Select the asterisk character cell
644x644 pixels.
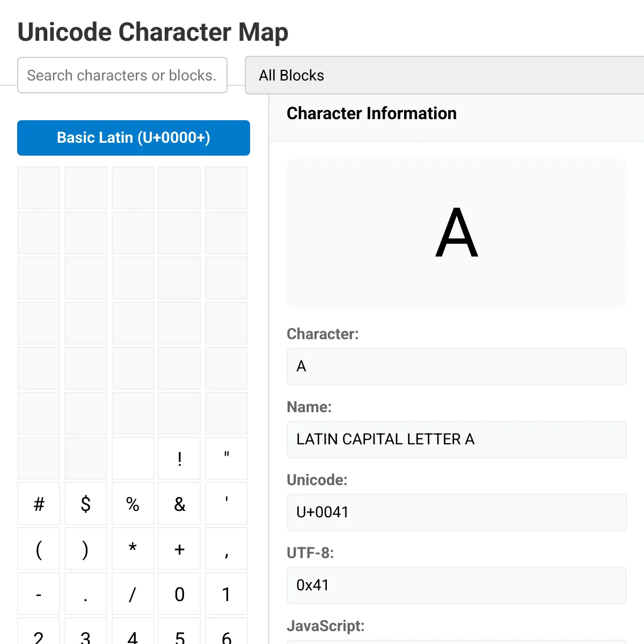tap(133, 548)
